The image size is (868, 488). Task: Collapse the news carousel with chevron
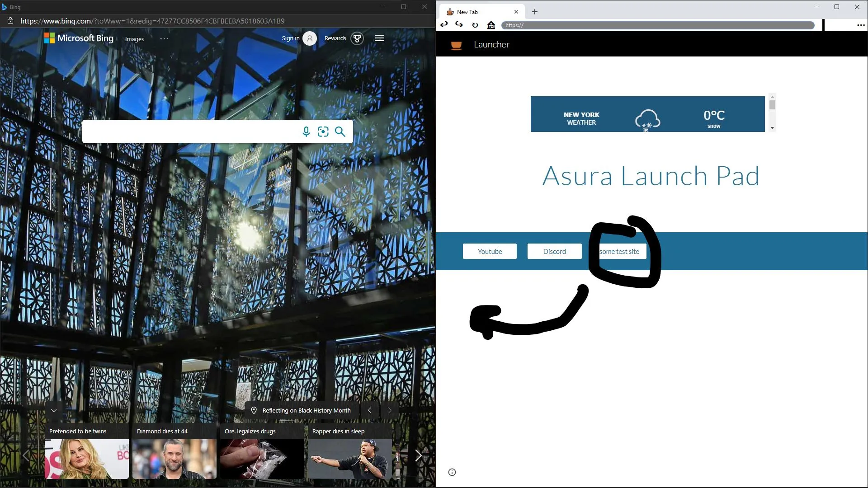coord(54,410)
